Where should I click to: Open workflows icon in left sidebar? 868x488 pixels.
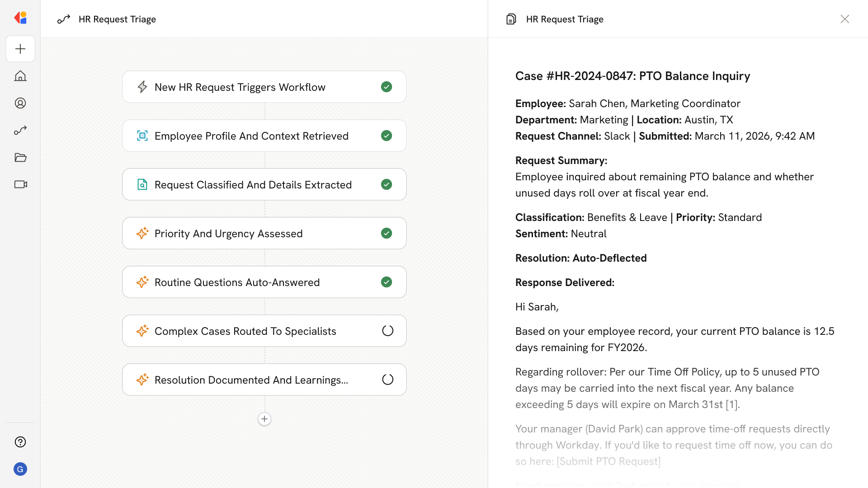[20, 130]
